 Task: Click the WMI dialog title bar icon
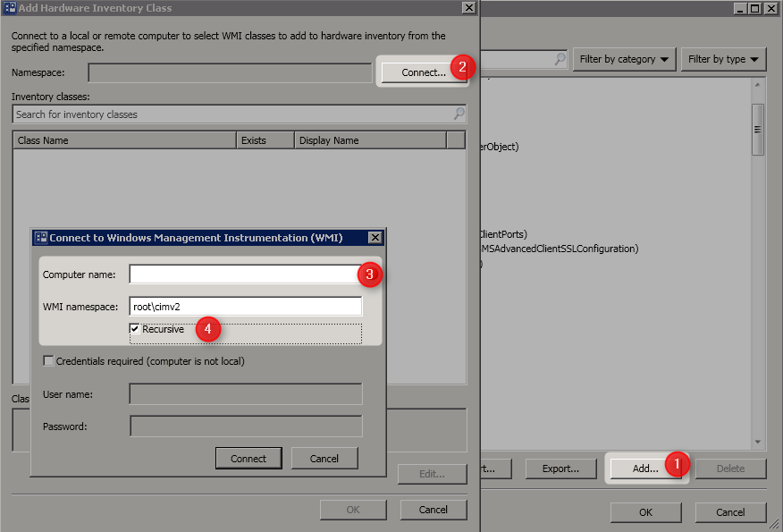41,238
